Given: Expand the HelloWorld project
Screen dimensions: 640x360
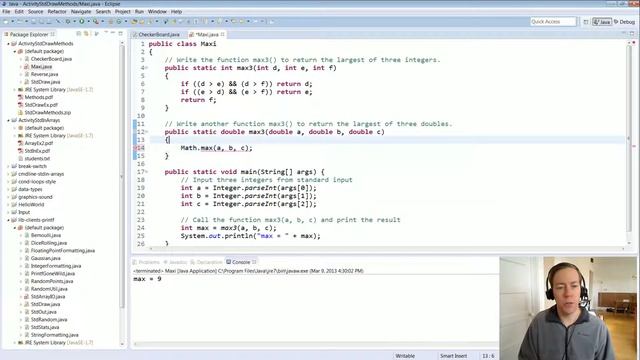Looking at the screenshot, I should point(8,205).
